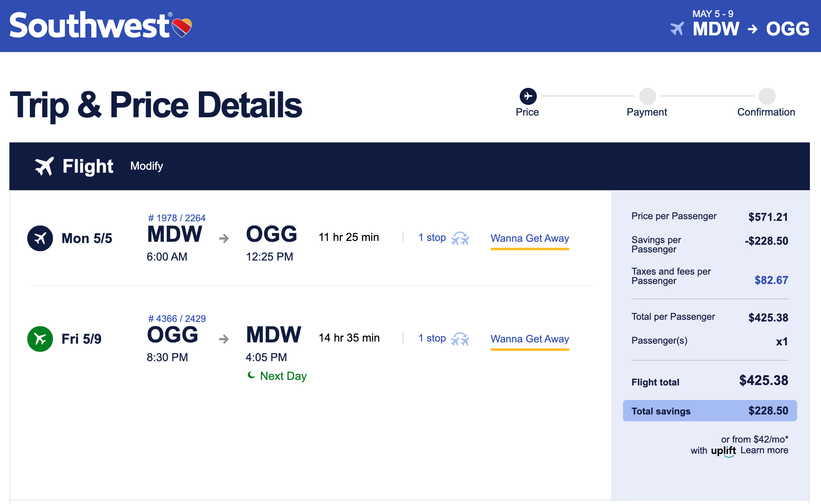821x504 pixels.
Task: Click the Next Day moon icon
Action: click(x=251, y=375)
